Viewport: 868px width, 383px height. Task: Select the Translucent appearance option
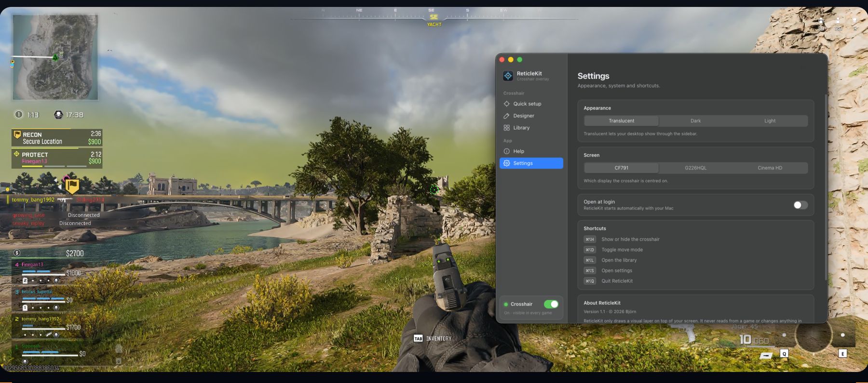pos(621,121)
